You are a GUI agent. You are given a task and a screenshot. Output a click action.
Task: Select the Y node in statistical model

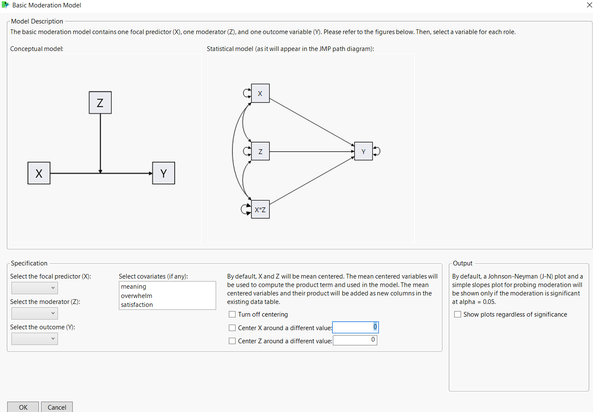tap(363, 151)
